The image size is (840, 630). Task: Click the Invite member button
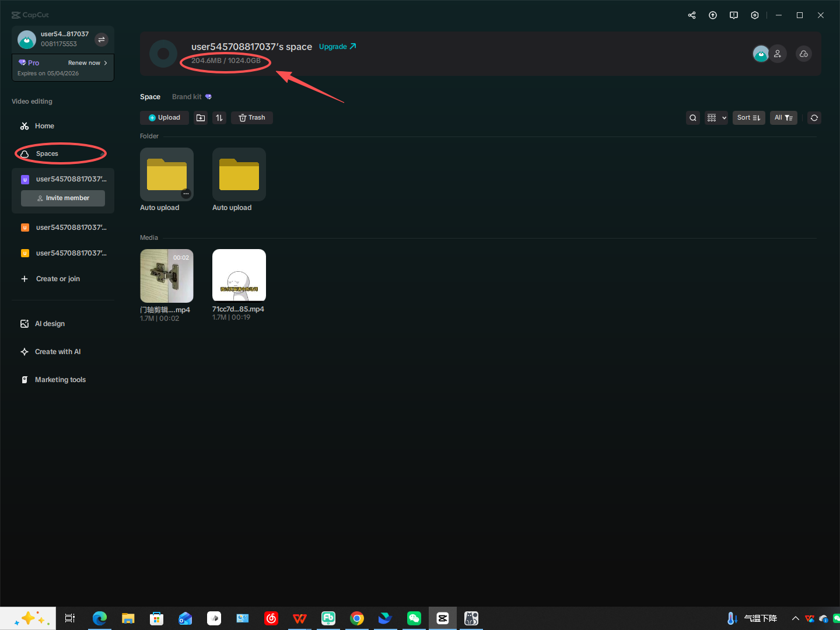63,198
